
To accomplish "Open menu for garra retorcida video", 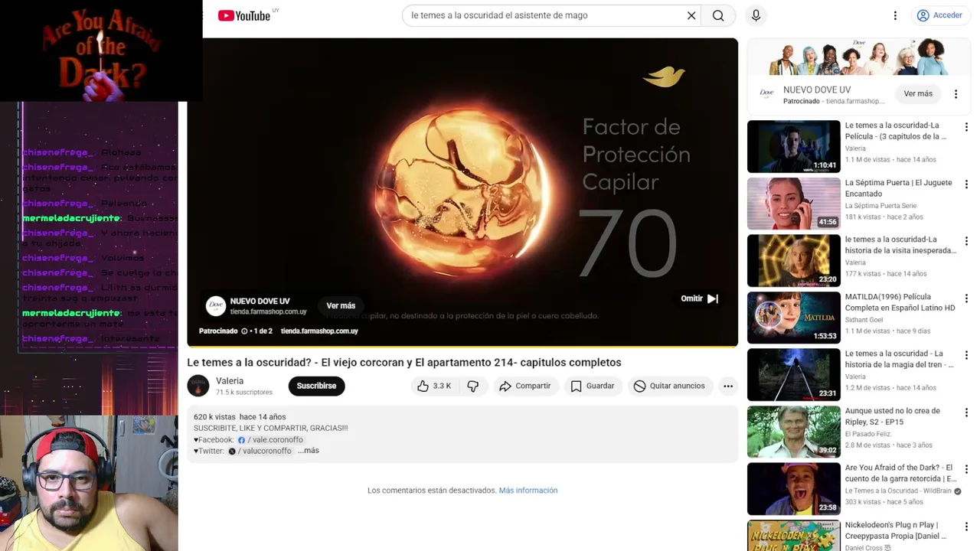I will [x=966, y=469].
